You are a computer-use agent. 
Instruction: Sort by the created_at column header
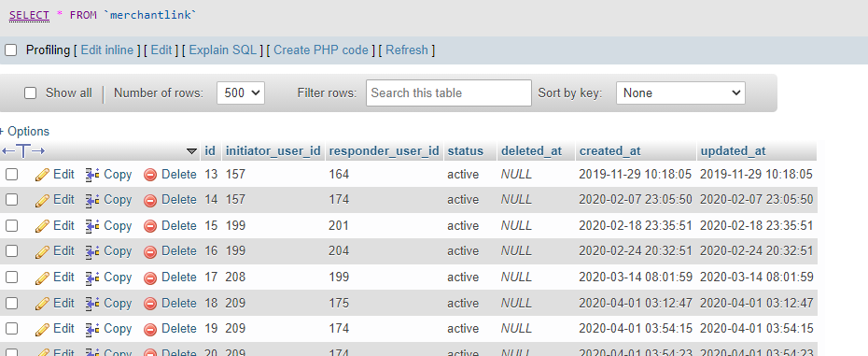[x=610, y=150]
